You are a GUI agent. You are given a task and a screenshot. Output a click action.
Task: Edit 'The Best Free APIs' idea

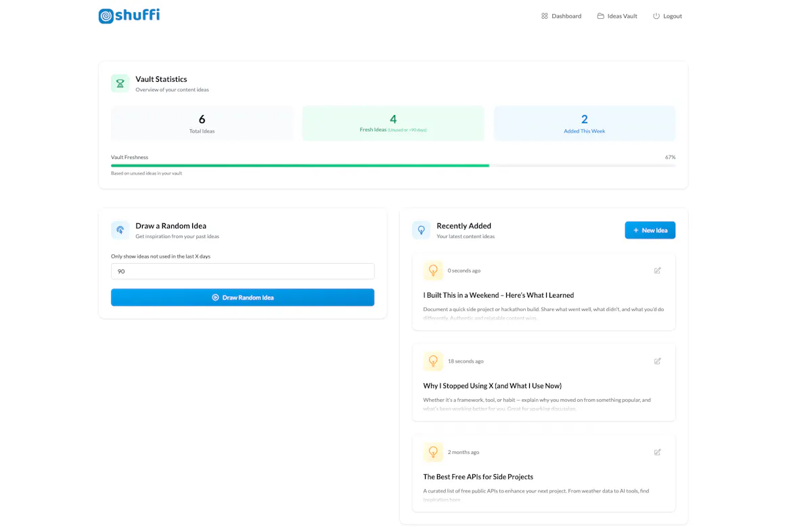click(x=657, y=452)
